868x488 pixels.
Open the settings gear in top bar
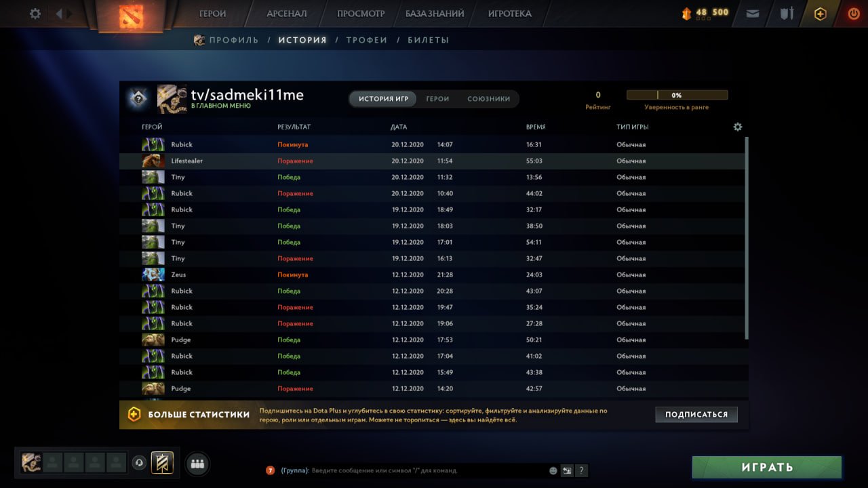coord(35,14)
